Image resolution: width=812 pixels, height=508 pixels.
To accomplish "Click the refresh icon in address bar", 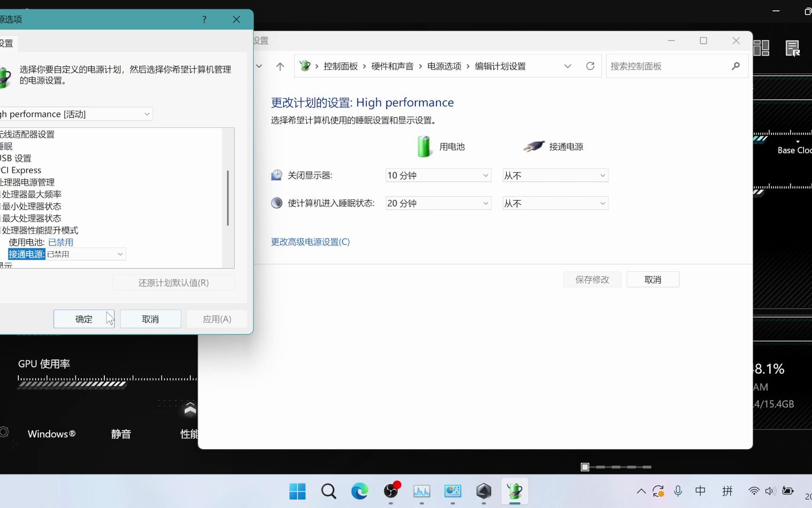I will tap(590, 66).
